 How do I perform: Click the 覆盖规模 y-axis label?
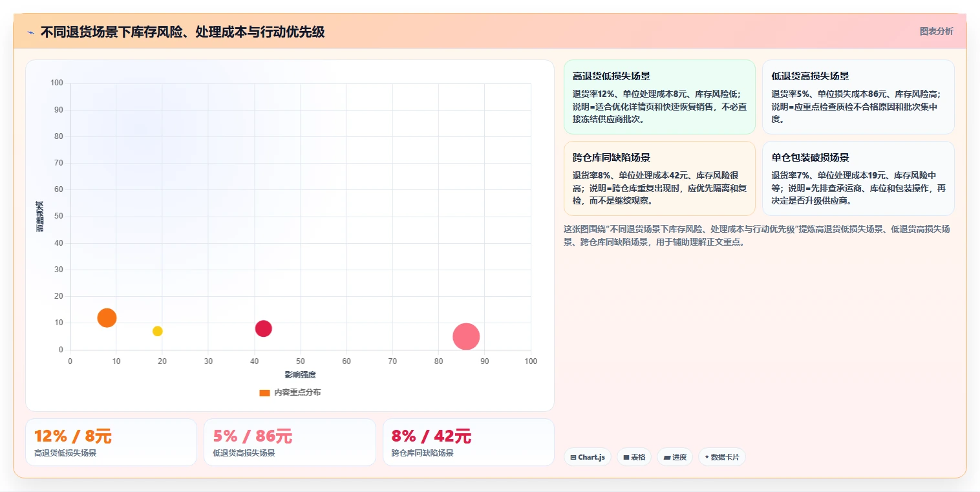[x=39, y=217]
